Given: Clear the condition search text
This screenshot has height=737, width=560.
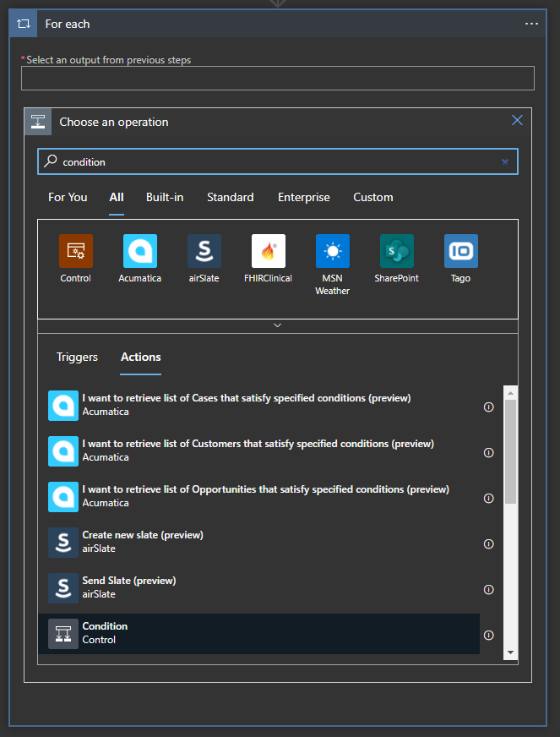Looking at the screenshot, I should click(x=505, y=161).
